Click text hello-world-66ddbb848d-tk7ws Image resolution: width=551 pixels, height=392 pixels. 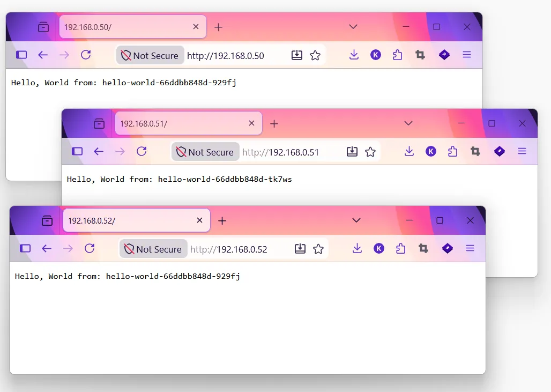click(x=225, y=179)
